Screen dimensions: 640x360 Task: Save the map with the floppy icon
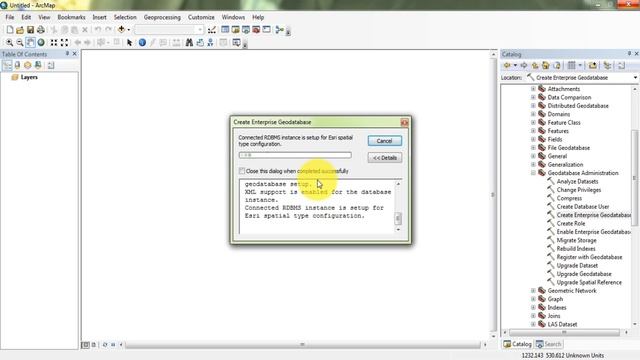[x=30, y=30]
